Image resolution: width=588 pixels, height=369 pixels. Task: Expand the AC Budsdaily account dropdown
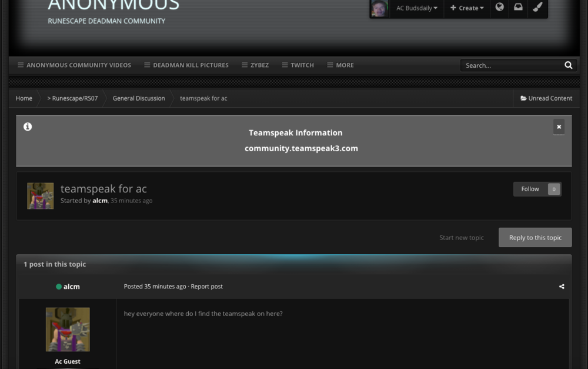pyautogui.click(x=416, y=8)
